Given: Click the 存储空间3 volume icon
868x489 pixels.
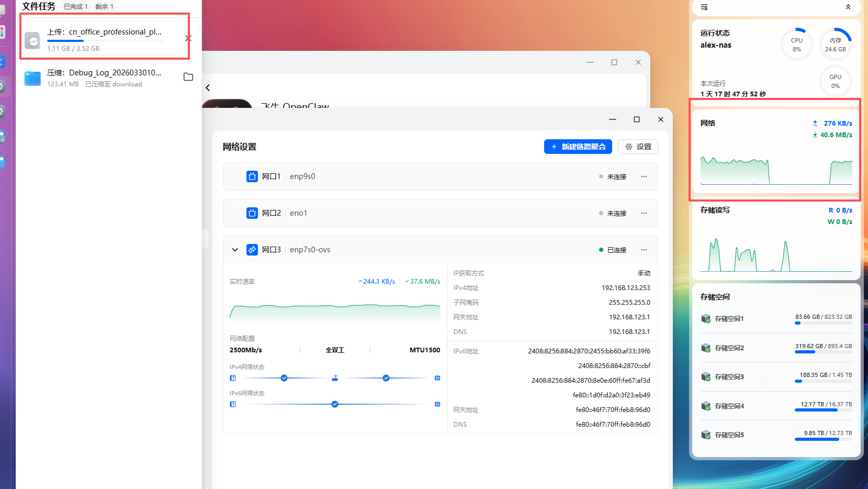Looking at the screenshot, I should pos(706,376).
